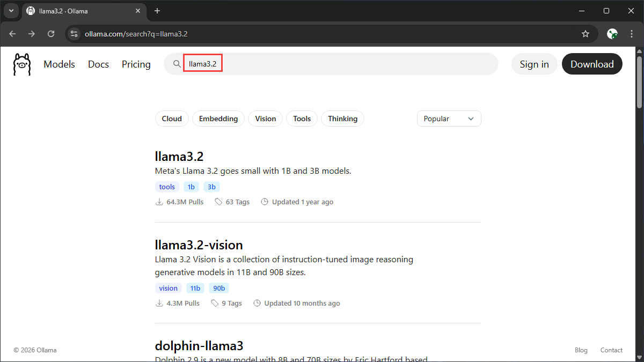The height and width of the screenshot is (362, 644).
Task: Click the 3b tag on llama3.2
Action: [211, 187]
